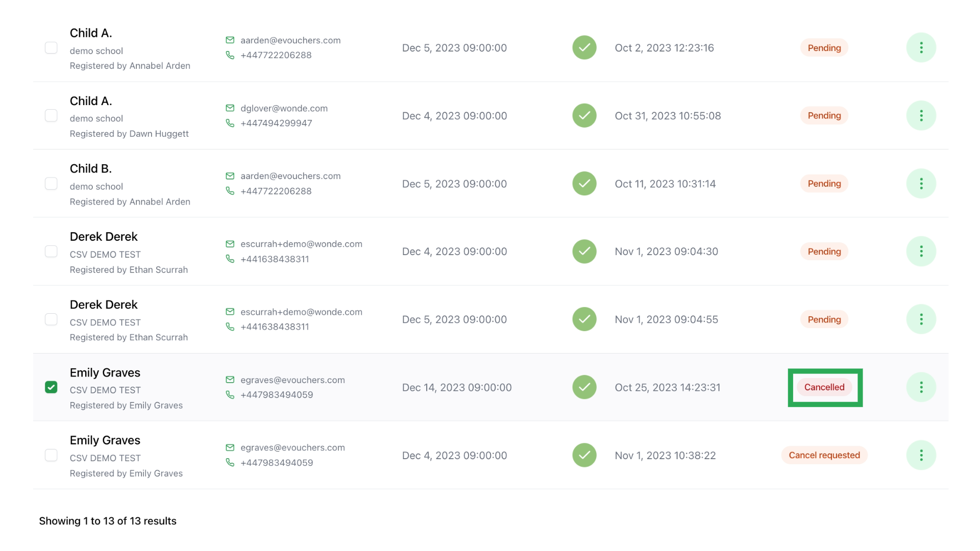Click phone number +447983494059 in cancel requested row
This screenshot has height=551, width=980.
[x=277, y=463]
